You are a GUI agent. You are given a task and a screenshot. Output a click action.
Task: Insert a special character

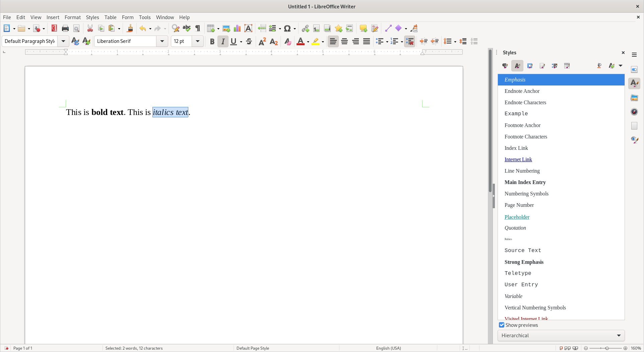(287, 28)
